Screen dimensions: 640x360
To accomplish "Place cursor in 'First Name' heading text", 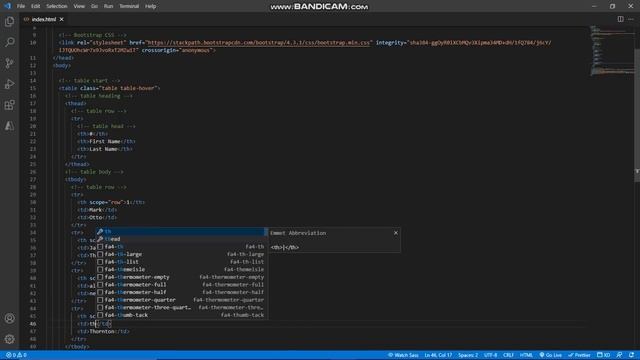I will coord(104,142).
